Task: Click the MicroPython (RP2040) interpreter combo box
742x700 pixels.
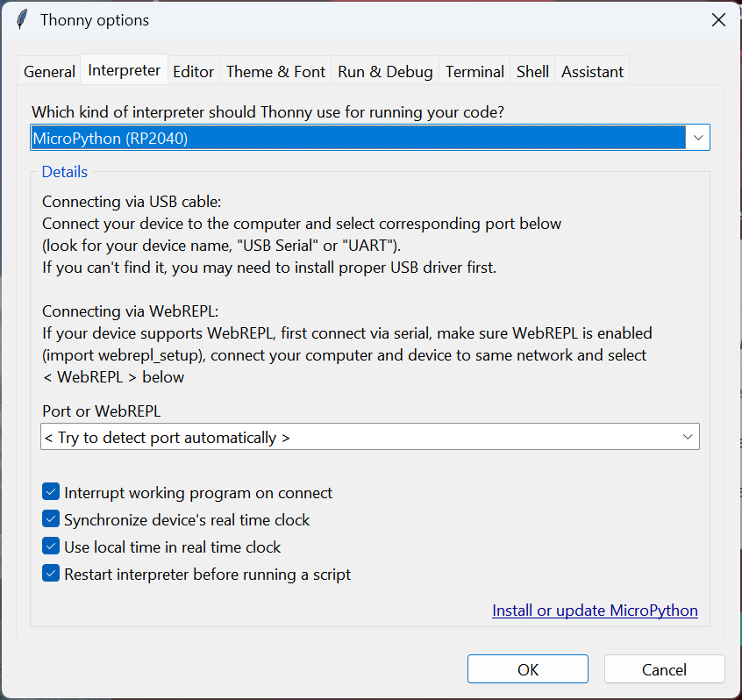Action: click(x=358, y=138)
